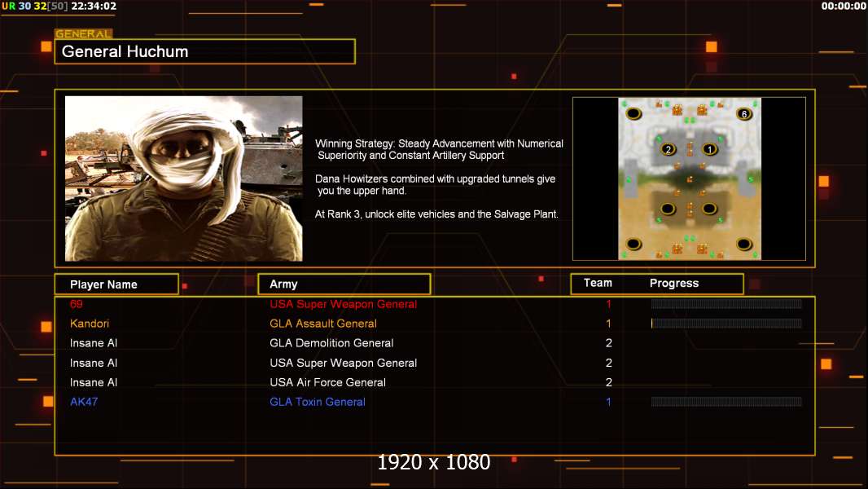Click the Winning Strategy description text
This screenshot has width=868, height=489.
[x=439, y=149]
